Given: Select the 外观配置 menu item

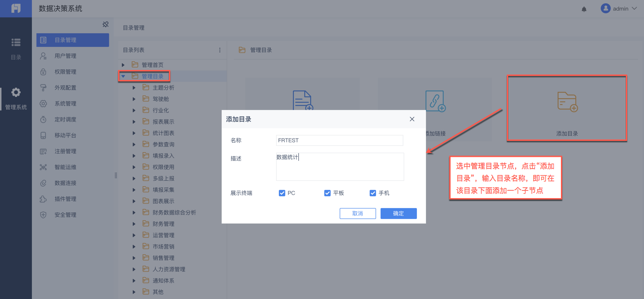Looking at the screenshot, I should (x=73, y=88).
